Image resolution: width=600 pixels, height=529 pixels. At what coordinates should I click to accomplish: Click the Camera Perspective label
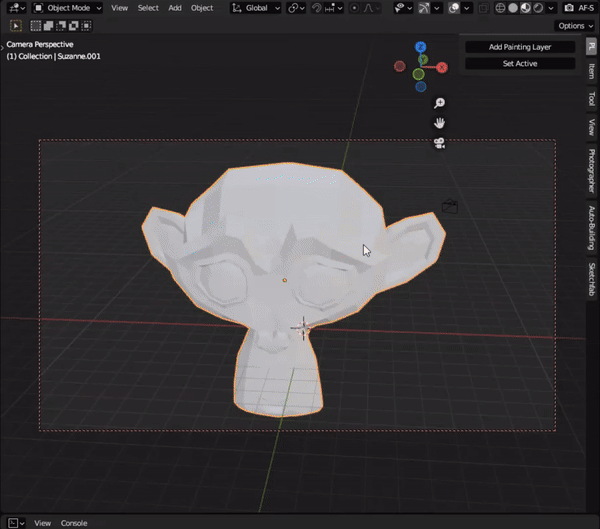point(40,44)
